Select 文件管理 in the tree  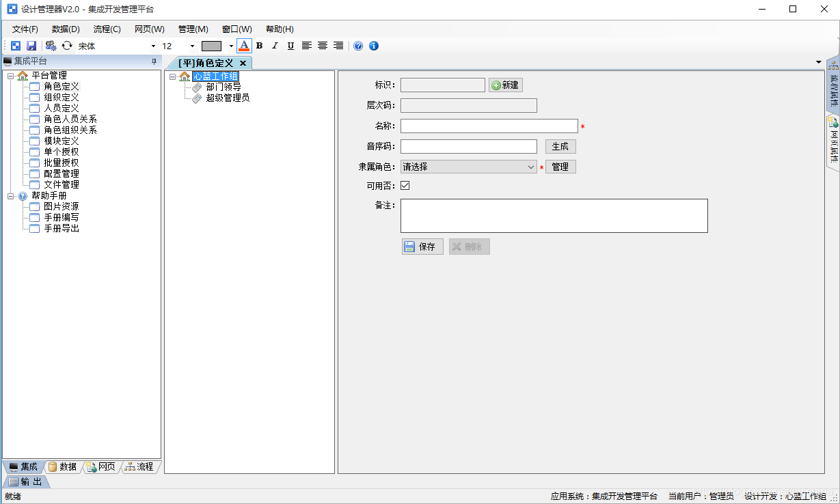tap(62, 185)
